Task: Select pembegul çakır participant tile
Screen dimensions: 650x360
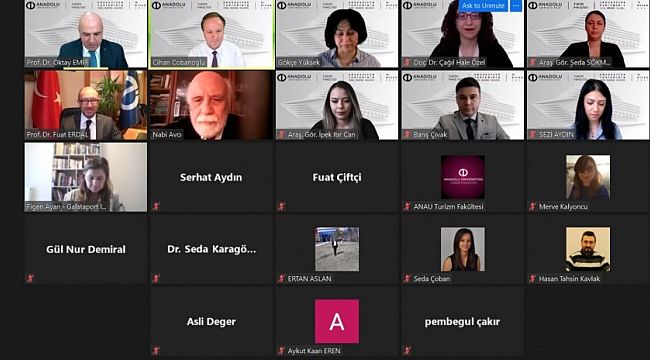Action: (x=462, y=322)
